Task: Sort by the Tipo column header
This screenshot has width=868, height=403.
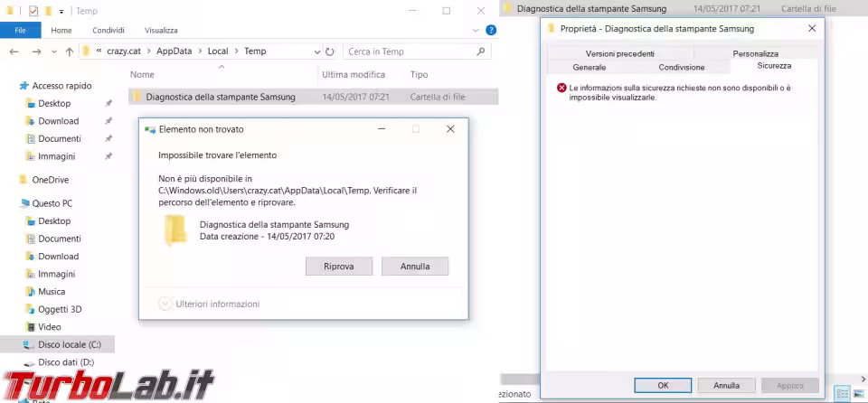Action: (419, 75)
